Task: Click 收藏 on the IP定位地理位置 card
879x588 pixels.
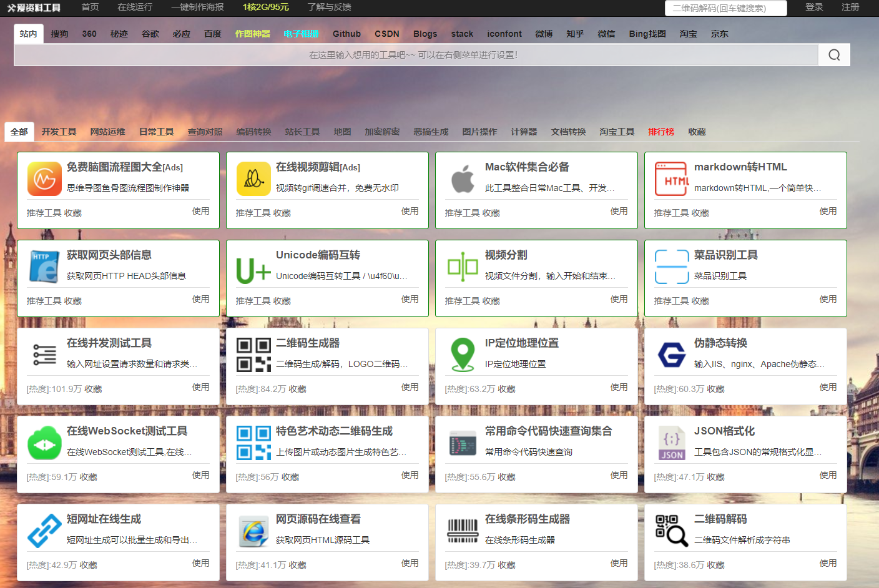Action: tap(506, 389)
